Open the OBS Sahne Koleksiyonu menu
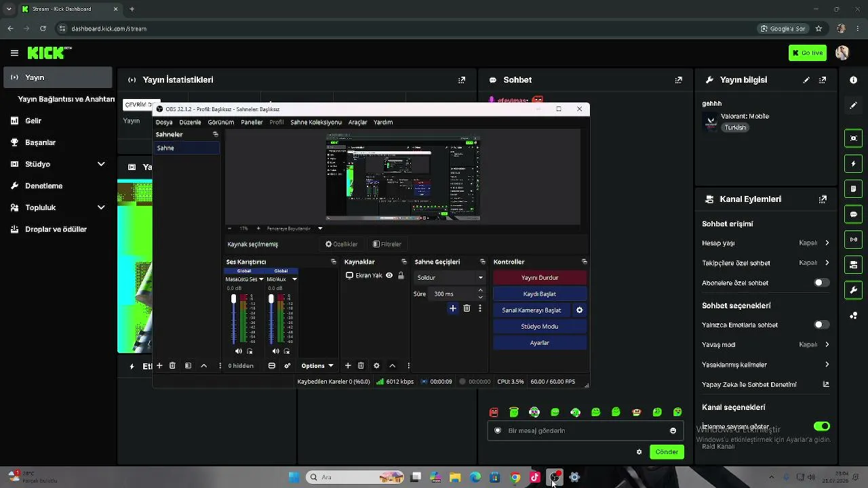This screenshot has width=868, height=488. (x=316, y=123)
